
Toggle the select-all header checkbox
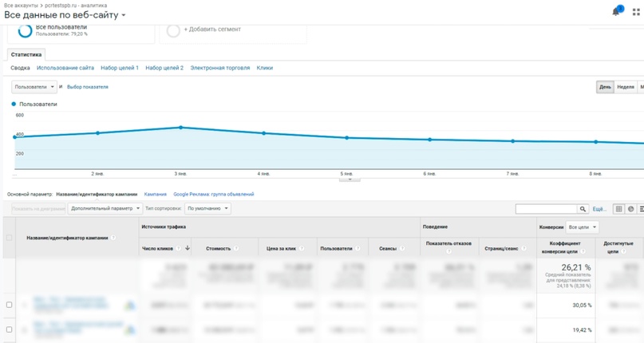pos(10,238)
